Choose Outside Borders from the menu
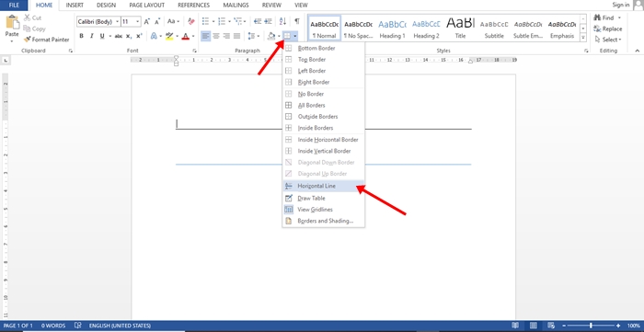The width and height of the screenshot is (644, 332). click(323, 117)
